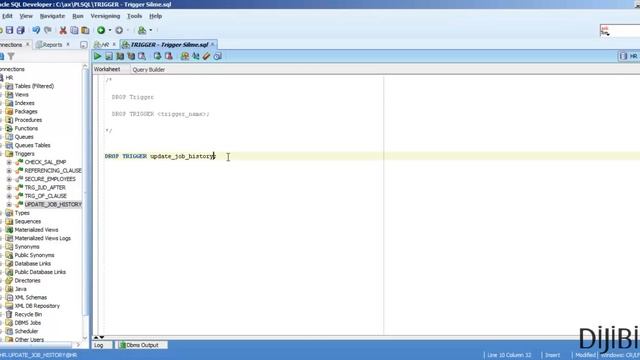Click the DROP TRIGGER update_job_history line in editor
Screen dimensions: 640x360
click(160, 156)
